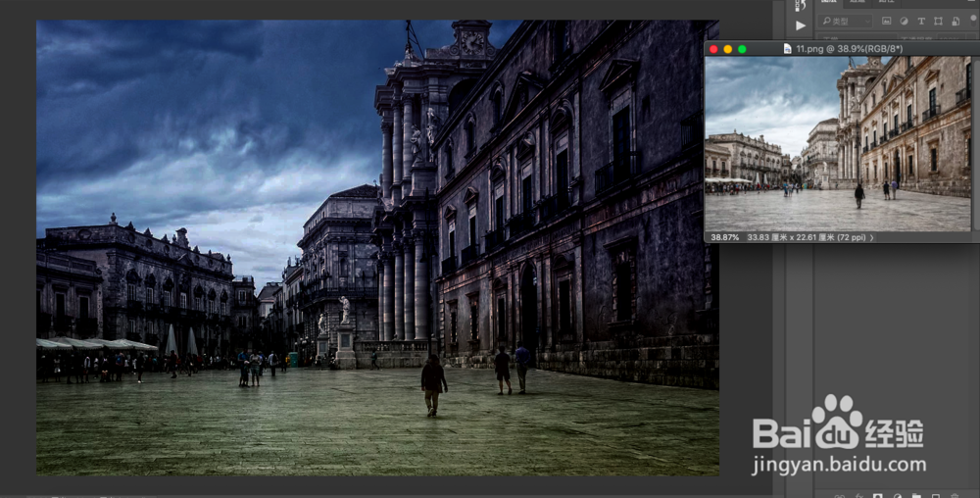Close the 11.png floating window

point(713,49)
